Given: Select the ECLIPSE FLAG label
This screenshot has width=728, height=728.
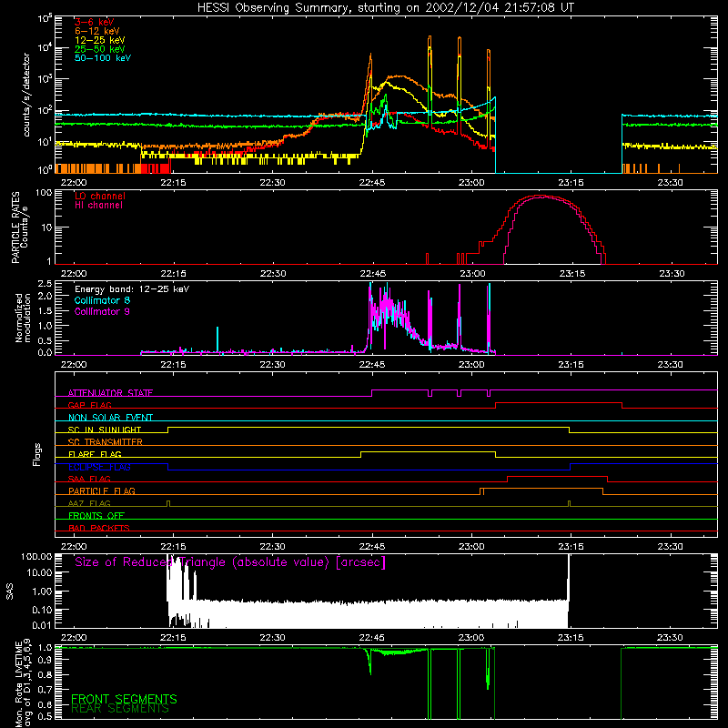Looking at the screenshot, I should (x=99, y=467).
